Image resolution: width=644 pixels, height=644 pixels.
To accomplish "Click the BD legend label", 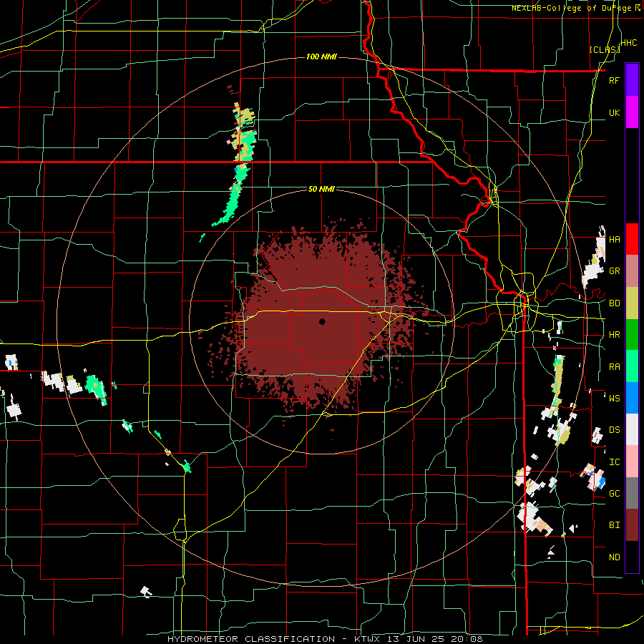I will tap(614, 303).
